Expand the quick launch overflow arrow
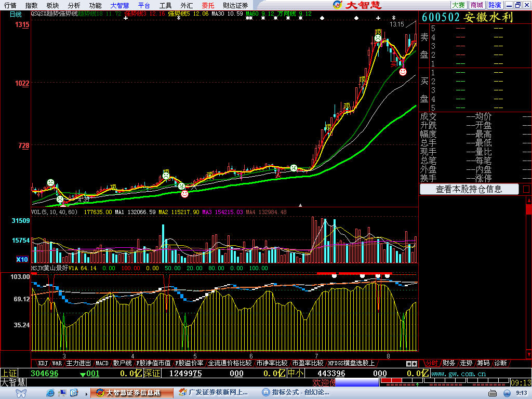 pyautogui.click(x=86, y=394)
